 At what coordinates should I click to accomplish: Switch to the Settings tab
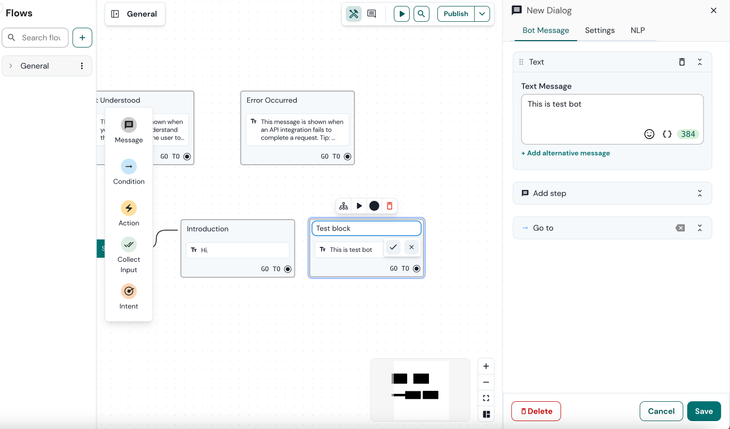coord(599,31)
